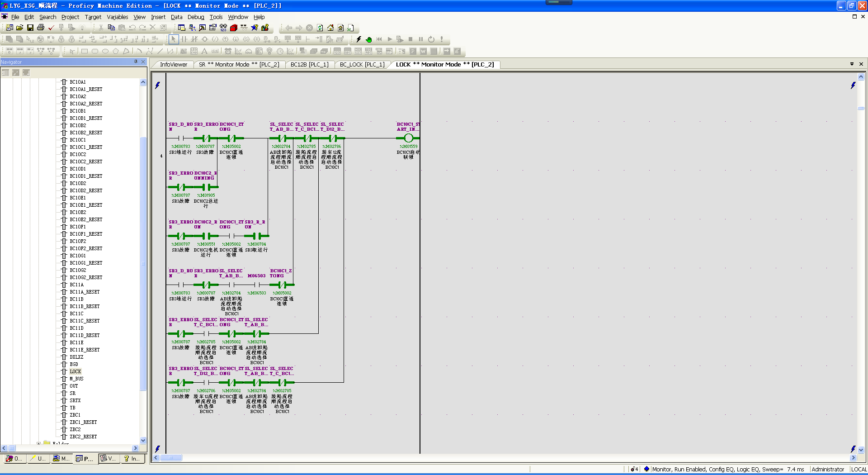
Task: Click the Print icon in toolbar
Action: 41,28
